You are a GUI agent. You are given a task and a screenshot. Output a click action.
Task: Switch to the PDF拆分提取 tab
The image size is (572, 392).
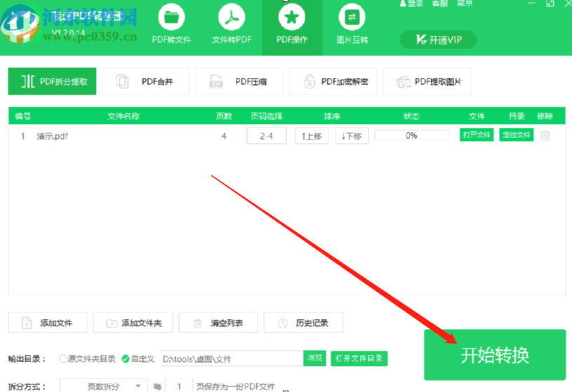(52, 81)
